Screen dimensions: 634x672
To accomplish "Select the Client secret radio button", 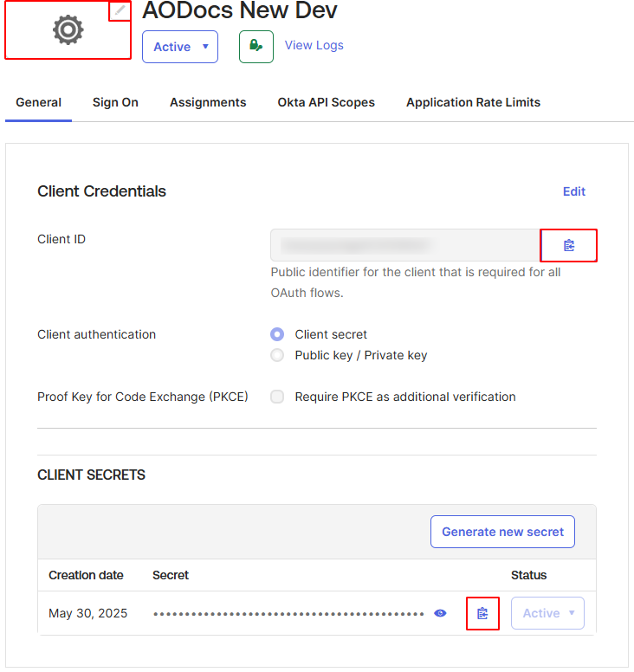I will point(277,334).
